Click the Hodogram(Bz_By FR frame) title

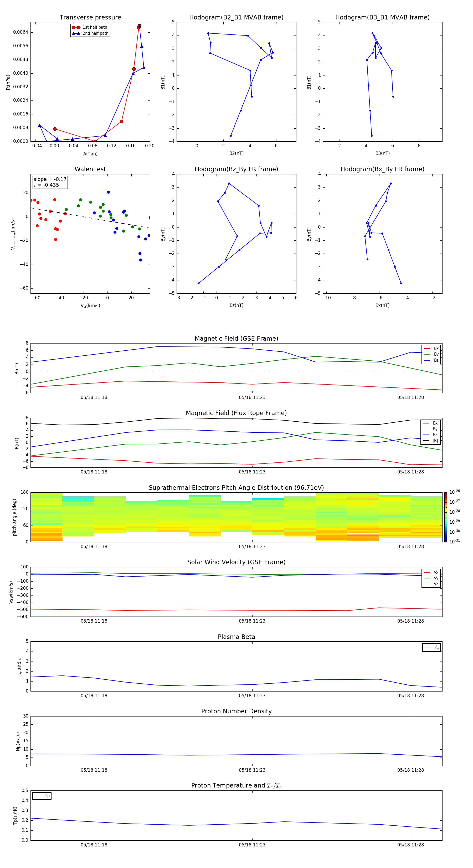coord(236,169)
